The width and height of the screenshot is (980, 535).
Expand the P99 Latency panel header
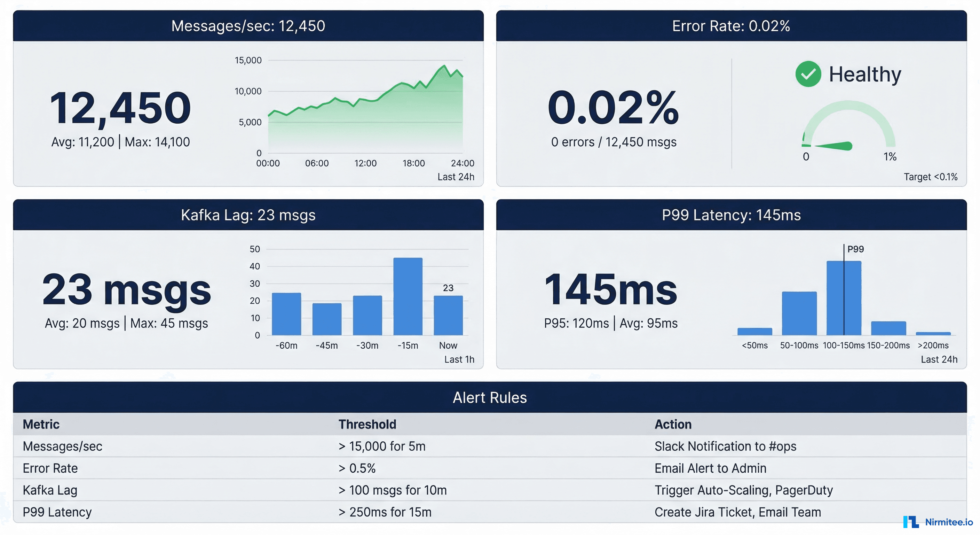[x=733, y=215]
